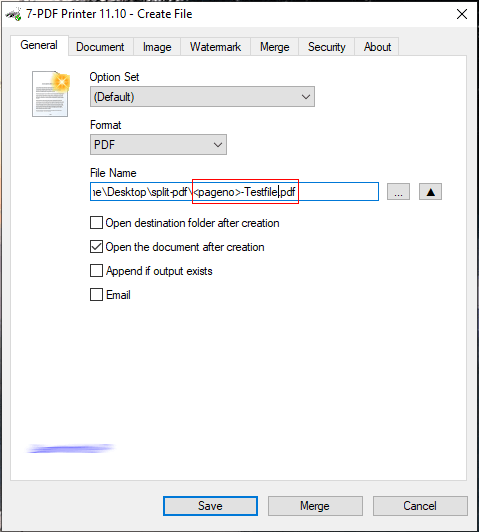This screenshot has height=532, width=479.
Task: Open the Image tab
Action: (x=157, y=47)
